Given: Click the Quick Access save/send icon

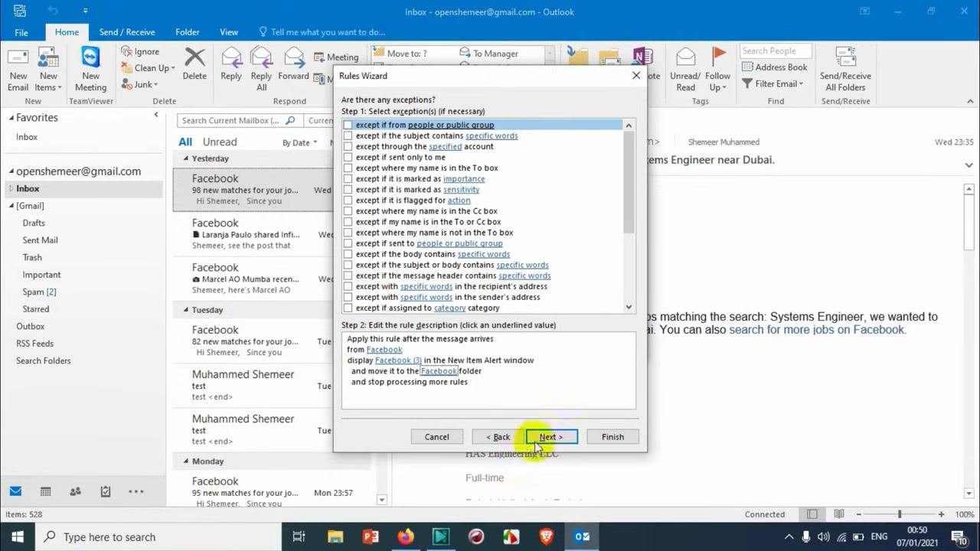Looking at the screenshot, I should 19,11.
